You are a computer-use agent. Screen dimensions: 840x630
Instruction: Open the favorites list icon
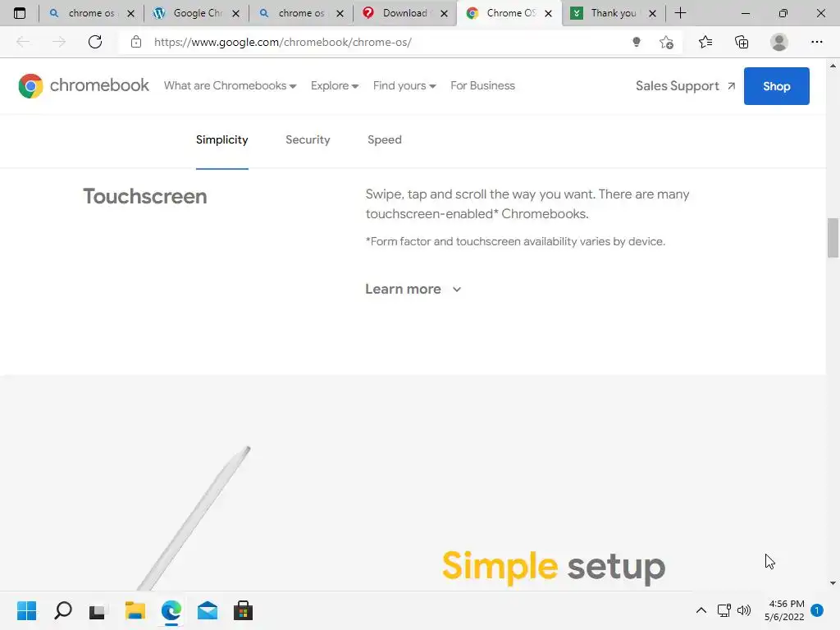pyautogui.click(x=705, y=42)
